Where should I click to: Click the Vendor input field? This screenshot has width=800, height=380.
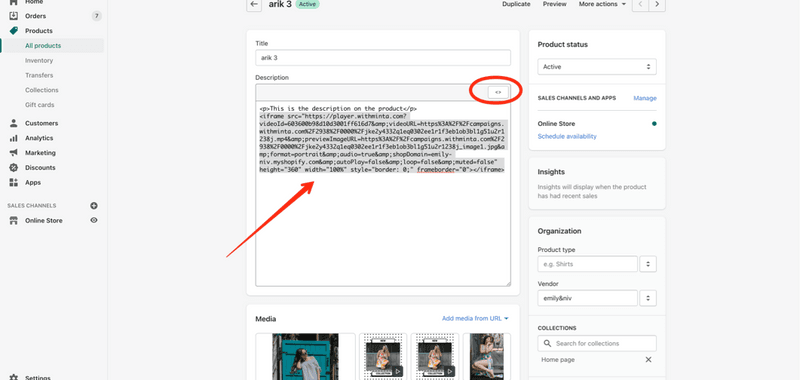[x=587, y=298]
